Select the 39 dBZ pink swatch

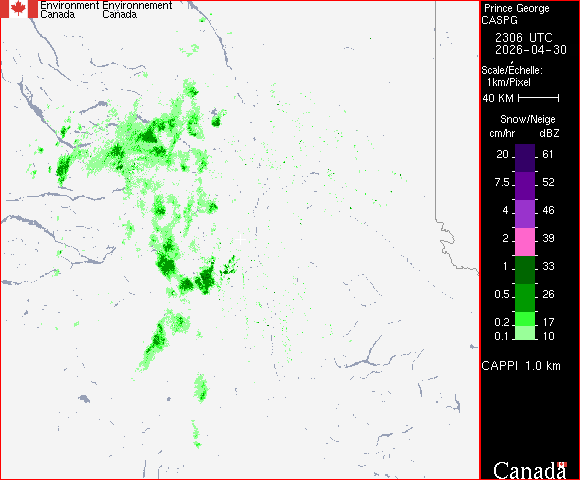(x=525, y=242)
